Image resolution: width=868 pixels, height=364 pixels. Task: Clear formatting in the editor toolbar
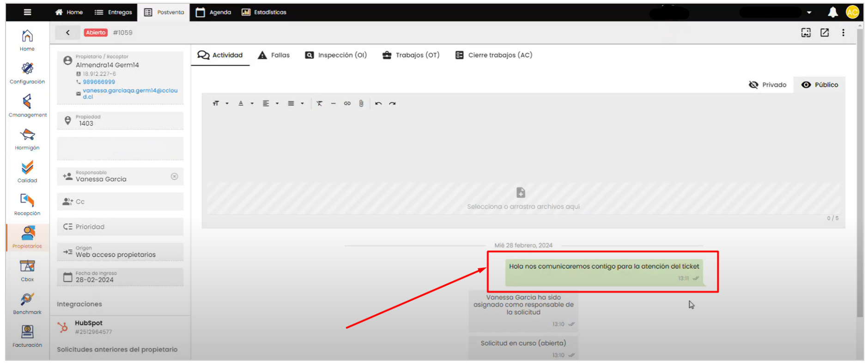pyautogui.click(x=319, y=104)
